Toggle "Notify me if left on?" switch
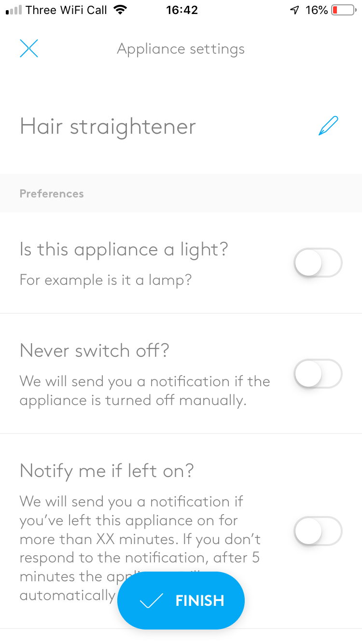Screen dimensions: 362x644 318,532
